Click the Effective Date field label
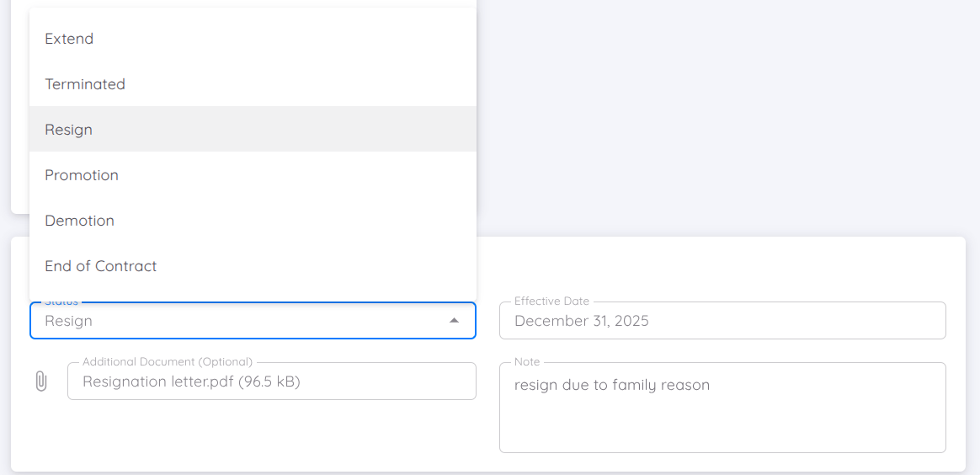 click(551, 302)
